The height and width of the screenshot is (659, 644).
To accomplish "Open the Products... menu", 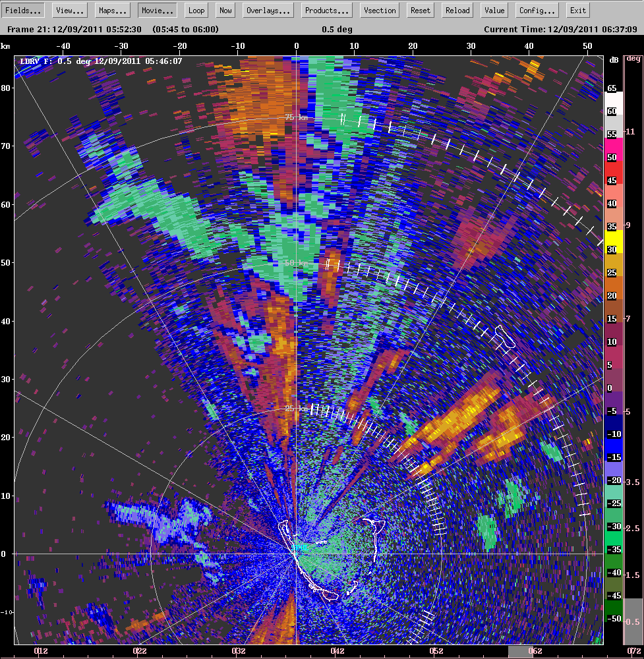I will 327,11.
